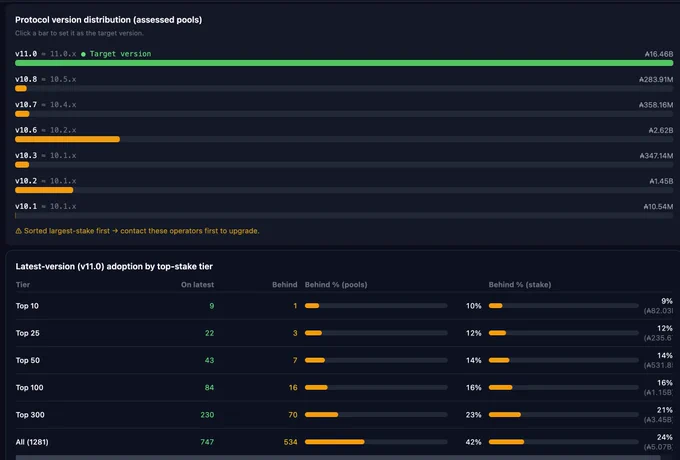Click the ₳358.16M stake value
Image resolution: width=680 pixels, height=460 pixels.
656,105
